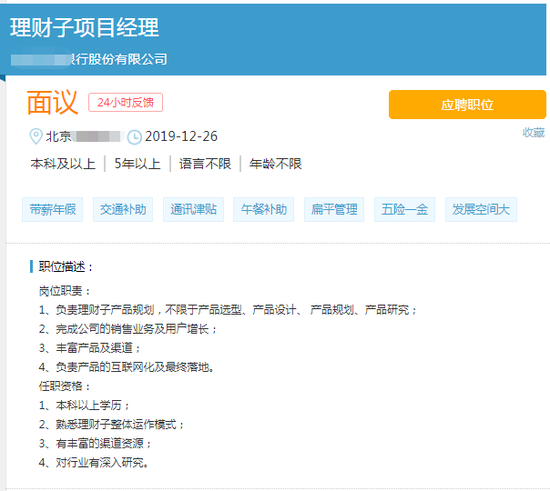The width and height of the screenshot is (550, 491).
Task: Click the line 负责产品的互联网化及最终落地
Action: pos(126,367)
